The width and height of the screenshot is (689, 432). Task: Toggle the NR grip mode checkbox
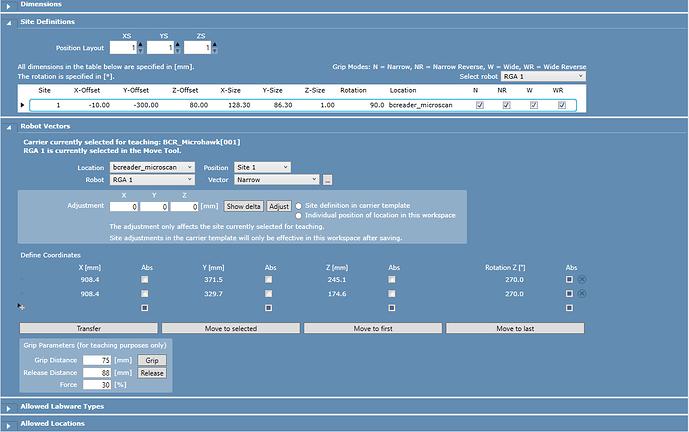(507, 105)
